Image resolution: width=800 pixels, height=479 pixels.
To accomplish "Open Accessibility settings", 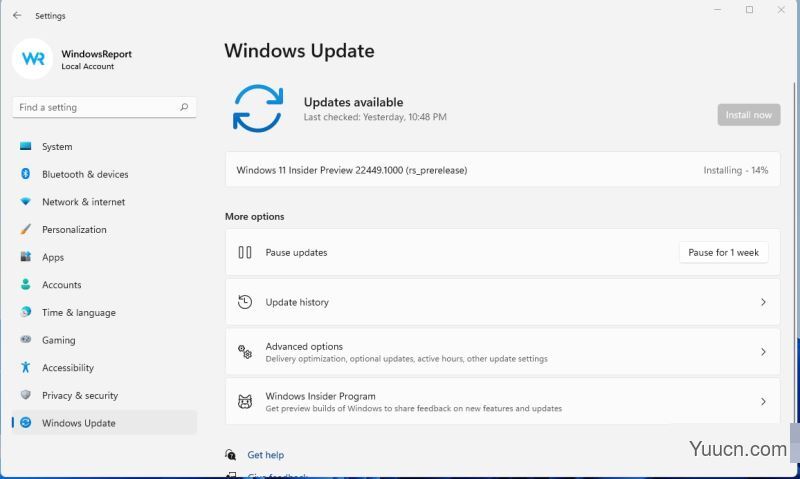I will (104, 367).
